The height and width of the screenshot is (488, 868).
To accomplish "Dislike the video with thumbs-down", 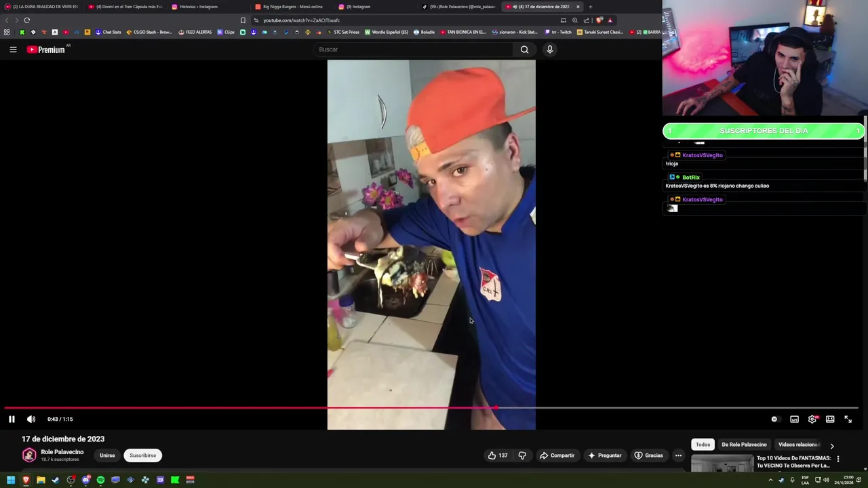I will coord(522,455).
